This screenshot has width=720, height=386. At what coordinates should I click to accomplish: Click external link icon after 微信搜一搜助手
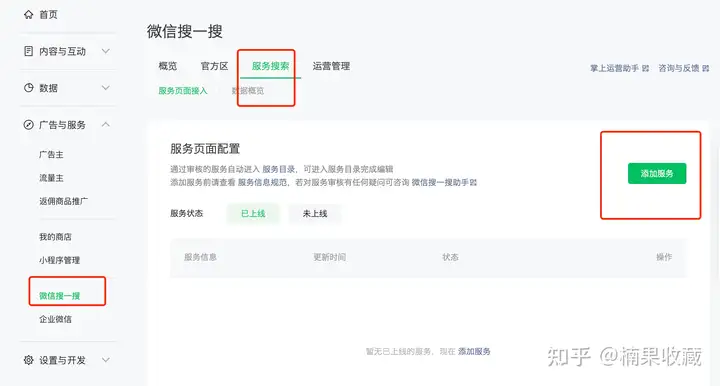[x=473, y=183]
